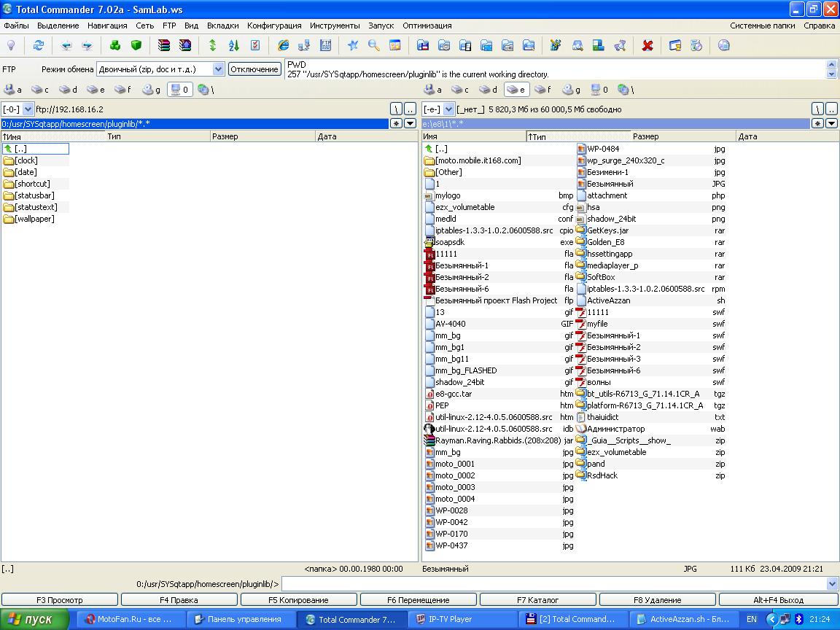
Task: Open transfer mode dropdown Двоичный
Action: [x=218, y=69]
